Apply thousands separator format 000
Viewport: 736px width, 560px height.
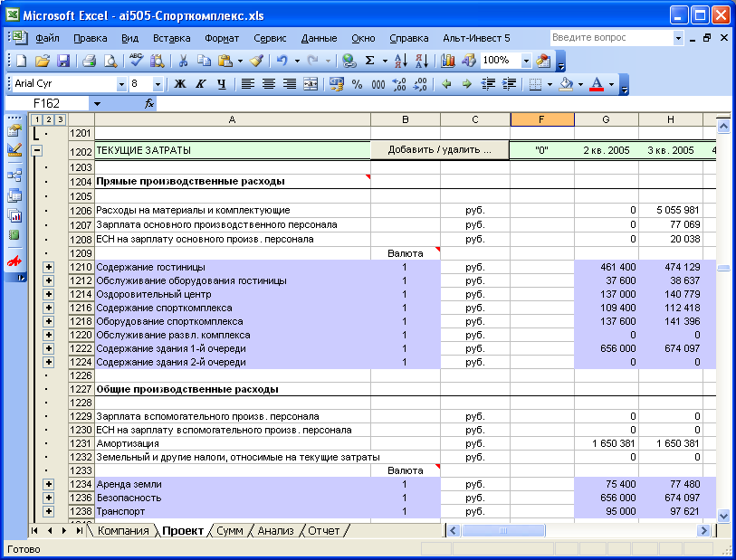click(378, 84)
